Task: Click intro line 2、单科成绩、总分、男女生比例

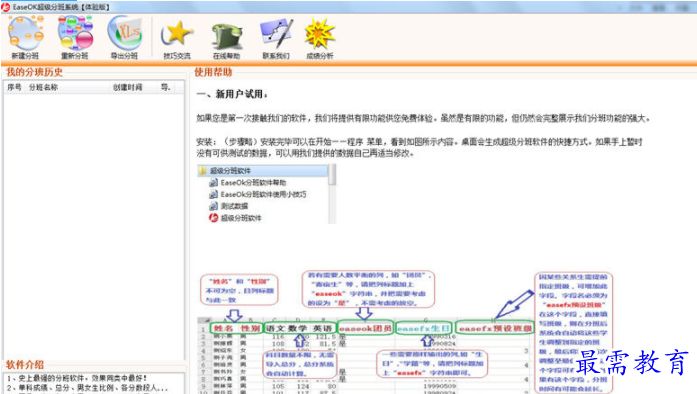Action: pos(87,388)
